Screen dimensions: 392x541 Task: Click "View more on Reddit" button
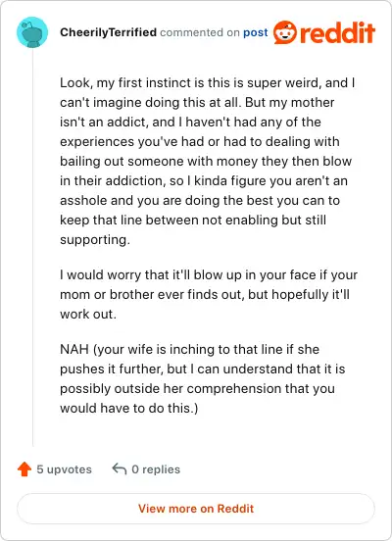click(196, 509)
